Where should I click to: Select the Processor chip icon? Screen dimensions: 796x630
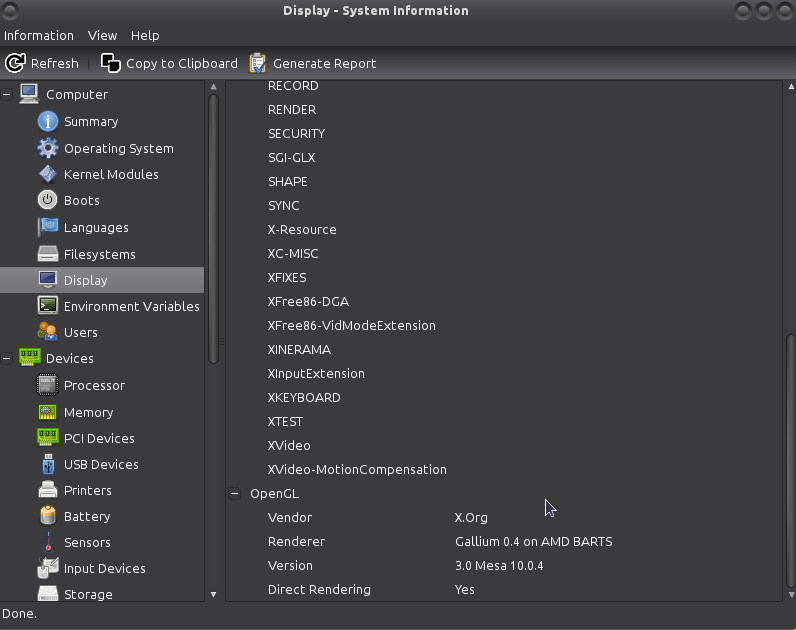click(x=48, y=385)
